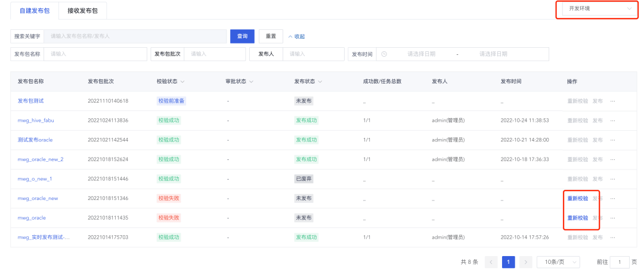Click the clock icon in 发布时间 field
The width and height of the screenshot is (644, 271).
384,54
